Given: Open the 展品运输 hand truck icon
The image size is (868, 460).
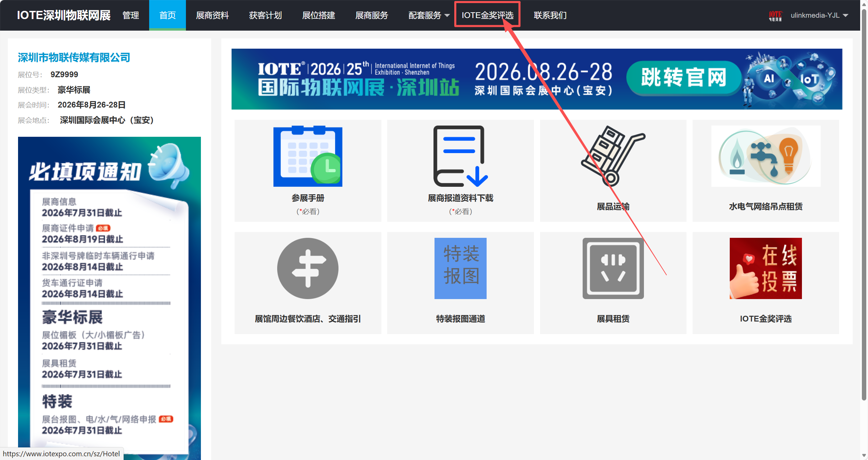Looking at the screenshot, I should coord(613,156).
